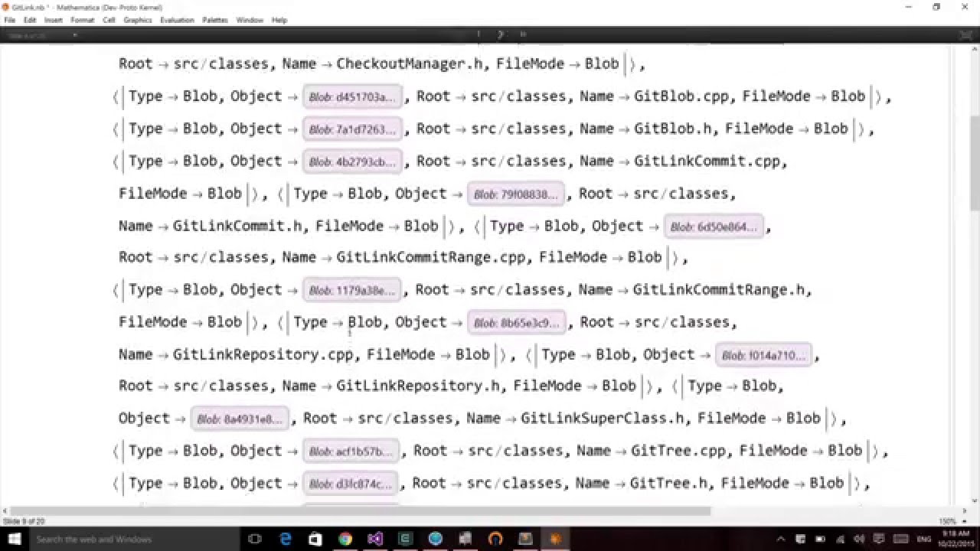
Task: Click the Blob 79f08838 object box
Action: [x=517, y=194]
